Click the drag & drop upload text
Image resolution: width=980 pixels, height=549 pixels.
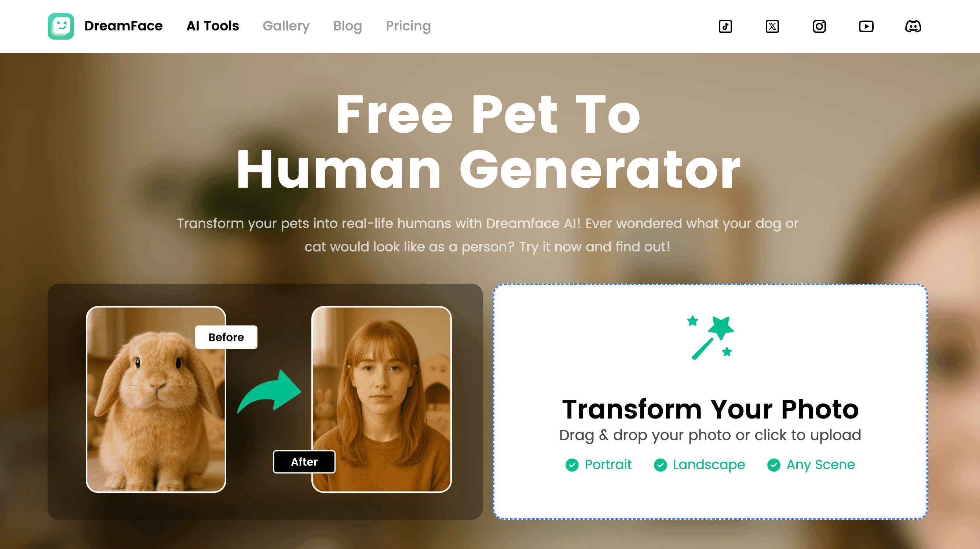tap(710, 435)
